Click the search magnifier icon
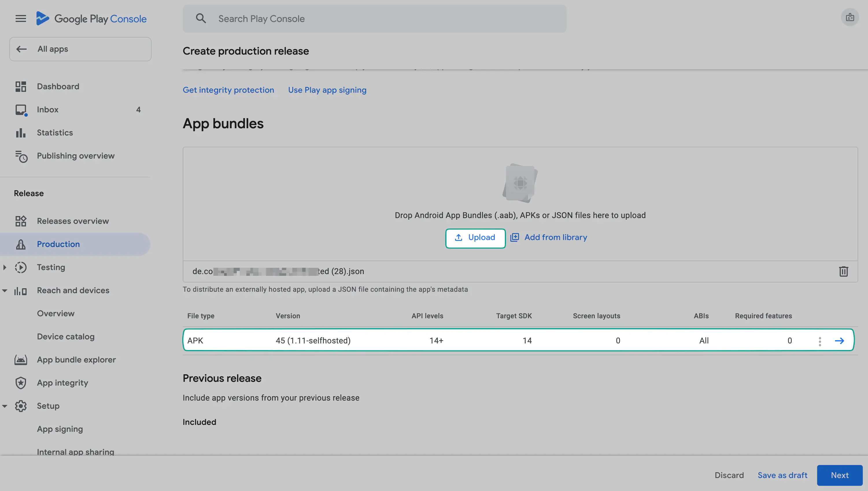 click(x=201, y=18)
